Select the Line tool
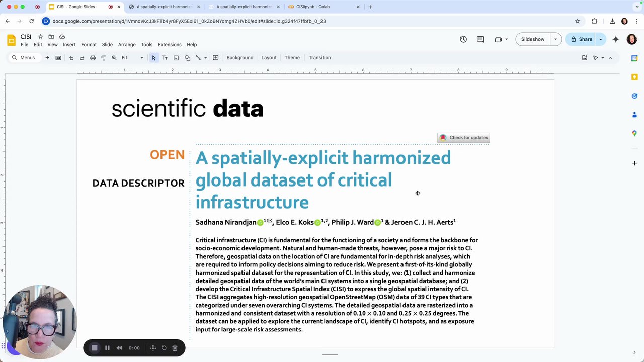644x362 pixels. (198, 58)
